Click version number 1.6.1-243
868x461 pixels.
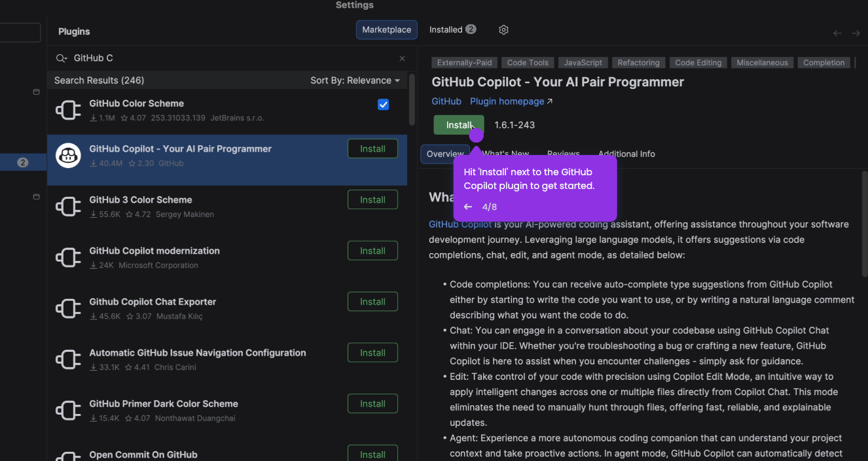coord(515,125)
